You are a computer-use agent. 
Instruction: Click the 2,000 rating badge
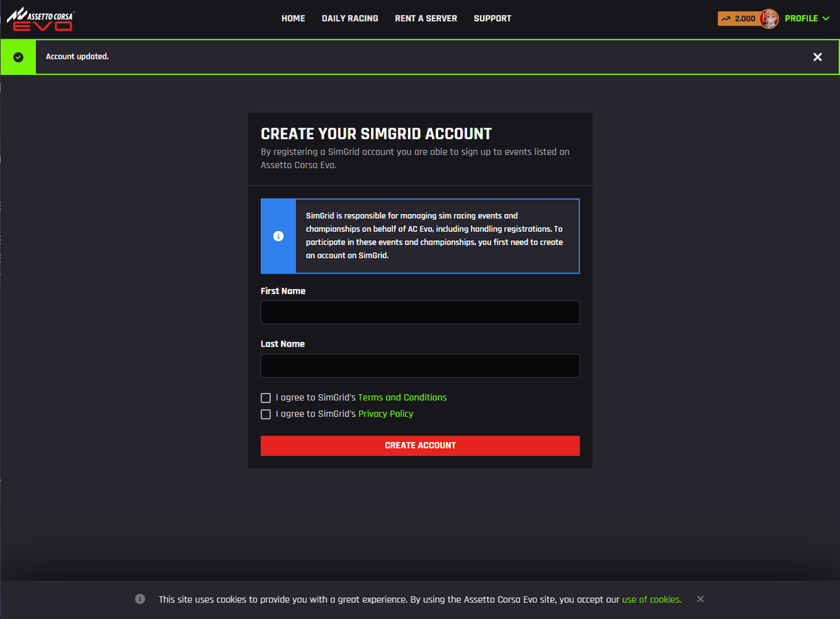pyautogui.click(x=738, y=19)
